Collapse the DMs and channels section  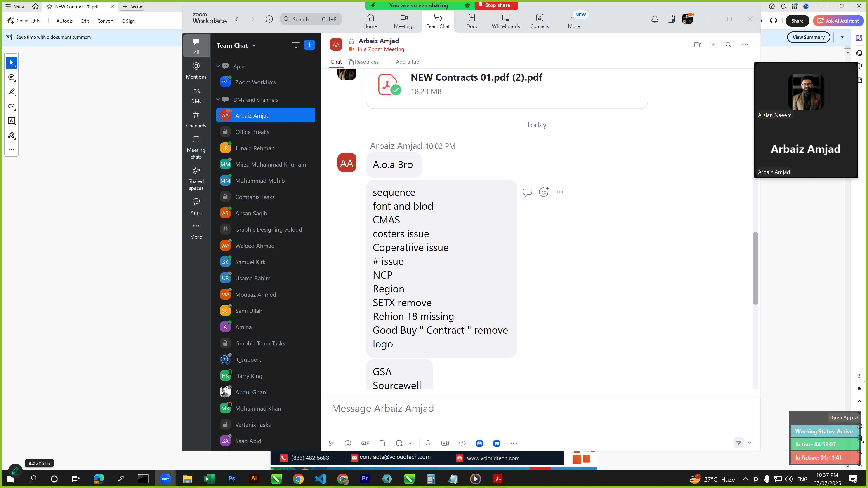(x=218, y=99)
